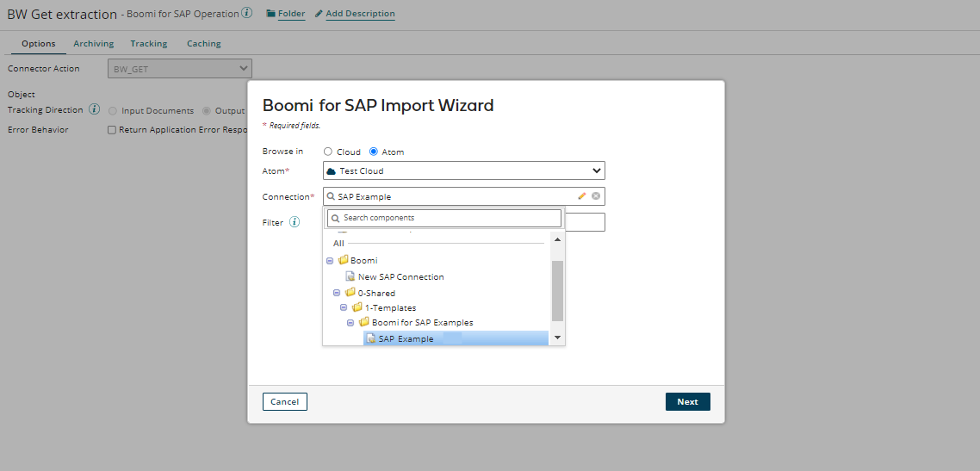Viewport: 980px width, 471px height.
Task: Select the Atom radio button
Action: (x=374, y=152)
